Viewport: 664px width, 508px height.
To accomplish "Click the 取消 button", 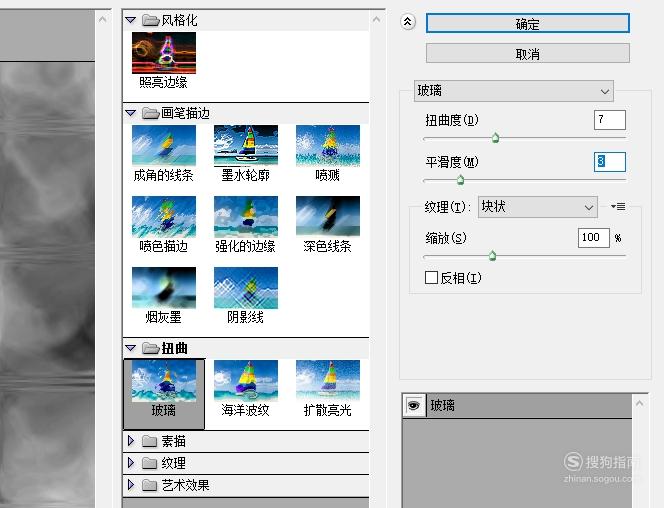I will point(528,54).
